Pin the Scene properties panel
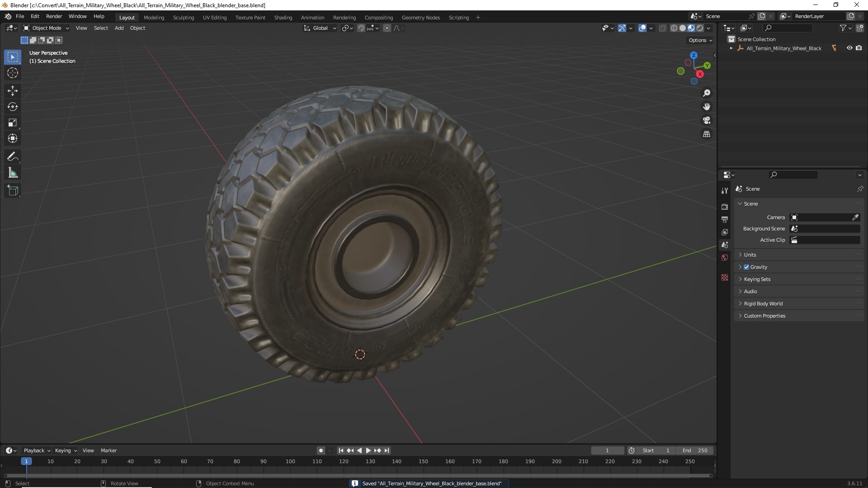This screenshot has width=868, height=488. (x=860, y=189)
